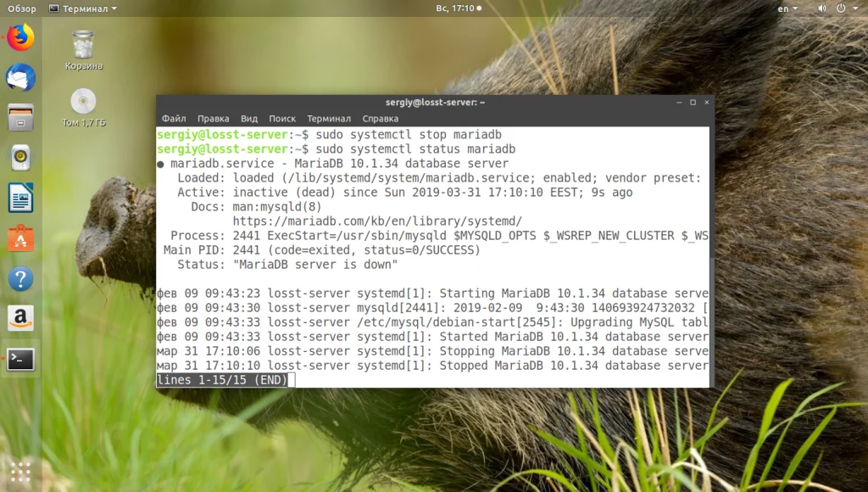
Task: Open the Правка menu
Action: click(x=213, y=119)
